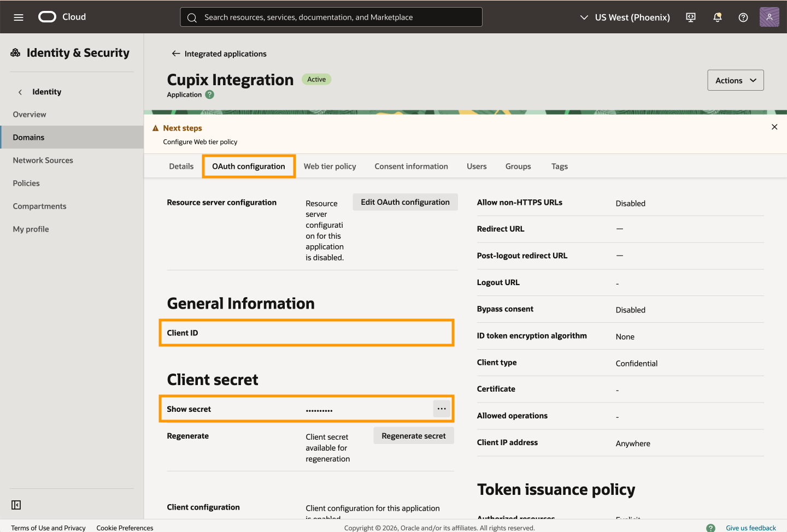Open the Show secret actions ellipsis menu

pyautogui.click(x=442, y=409)
